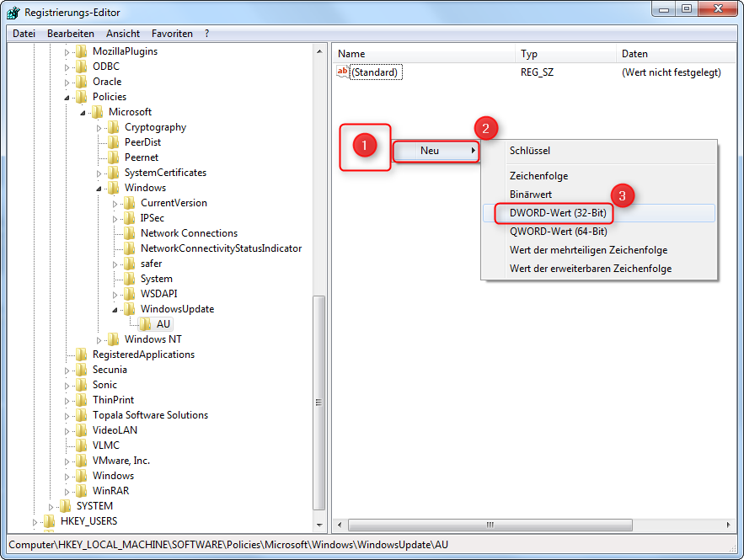Click the WinRAR folder icon

point(80,490)
